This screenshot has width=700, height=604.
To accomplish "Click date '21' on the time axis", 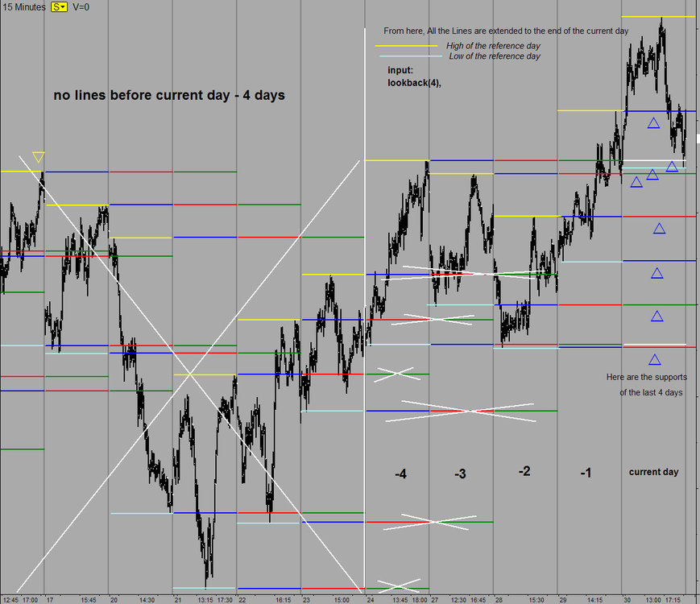I will 178,600.
